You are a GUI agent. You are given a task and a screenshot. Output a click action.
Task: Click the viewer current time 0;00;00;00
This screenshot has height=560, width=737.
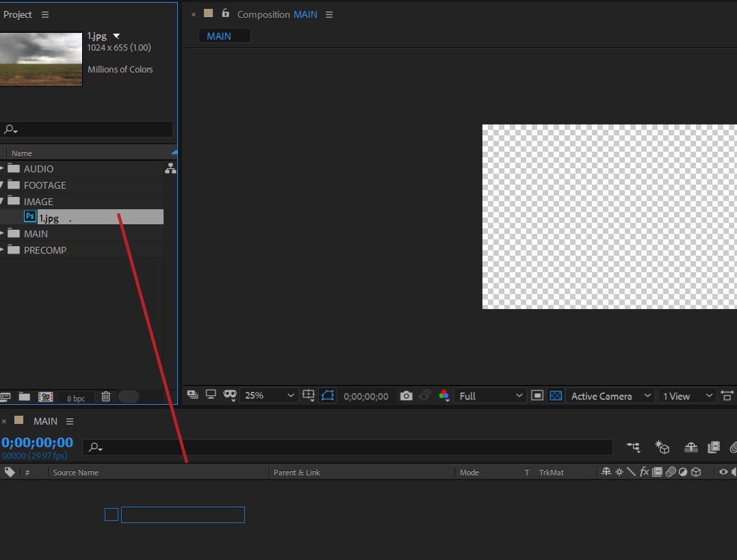click(x=365, y=397)
